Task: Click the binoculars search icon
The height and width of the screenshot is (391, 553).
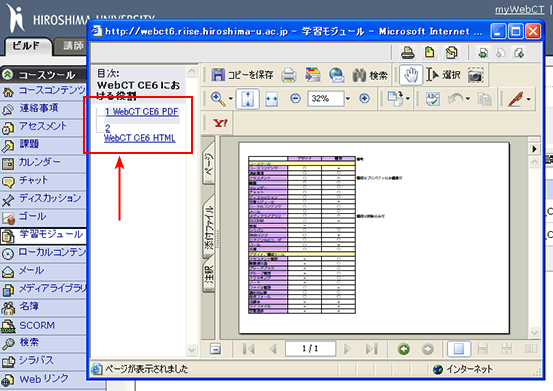Action: click(x=359, y=75)
